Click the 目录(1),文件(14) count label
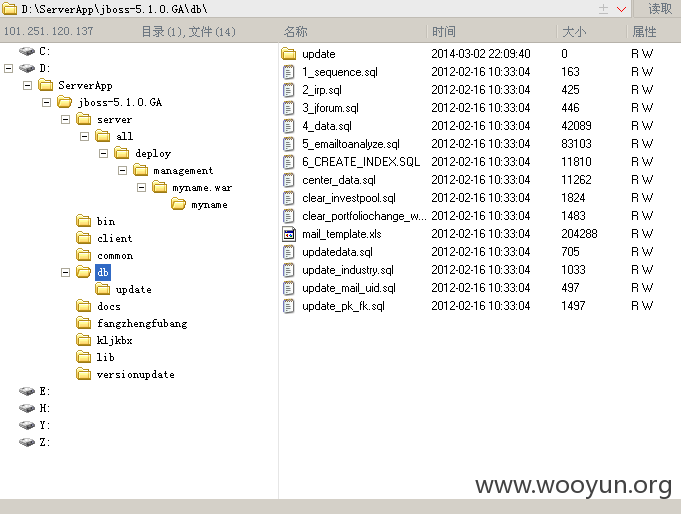The image size is (681, 514). (x=188, y=31)
